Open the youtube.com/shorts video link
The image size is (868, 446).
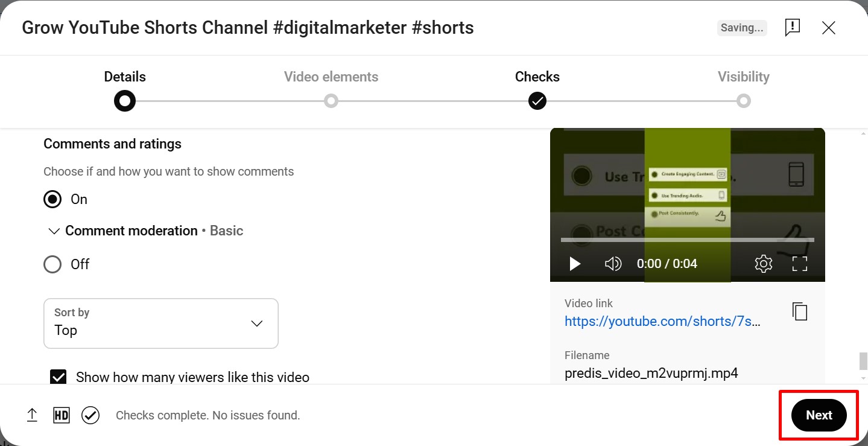point(662,321)
